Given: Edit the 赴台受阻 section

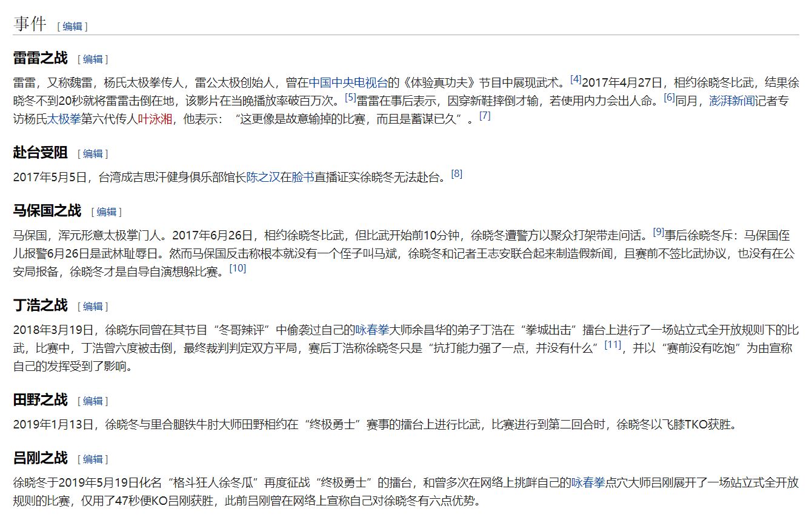Looking at the screenshot, I should click(93, 154).
